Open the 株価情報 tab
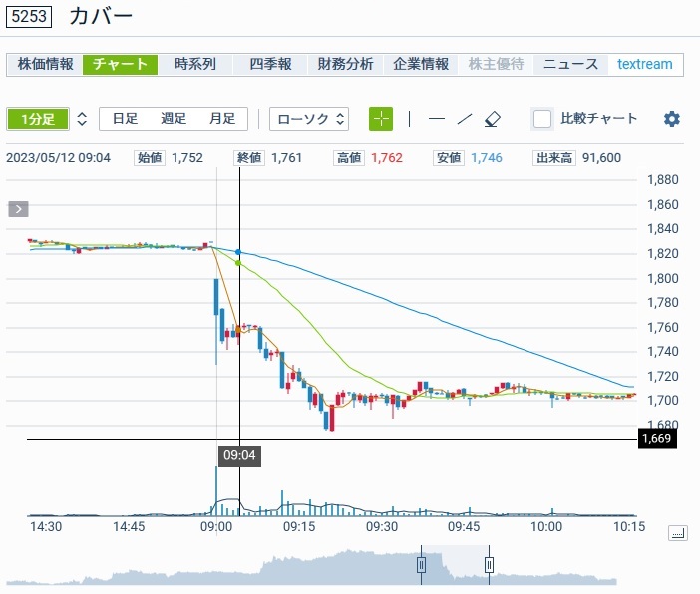Screen dimensions: 700x594 click(45, 64)
